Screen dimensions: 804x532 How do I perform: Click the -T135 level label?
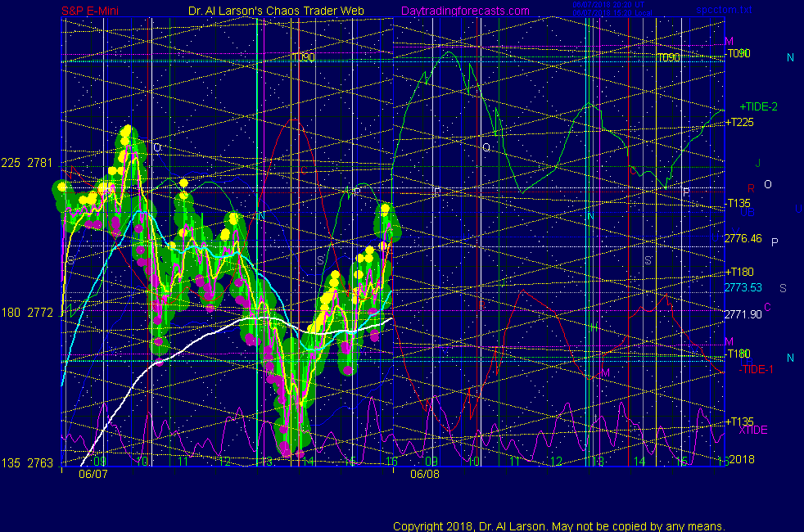point(738,203)
